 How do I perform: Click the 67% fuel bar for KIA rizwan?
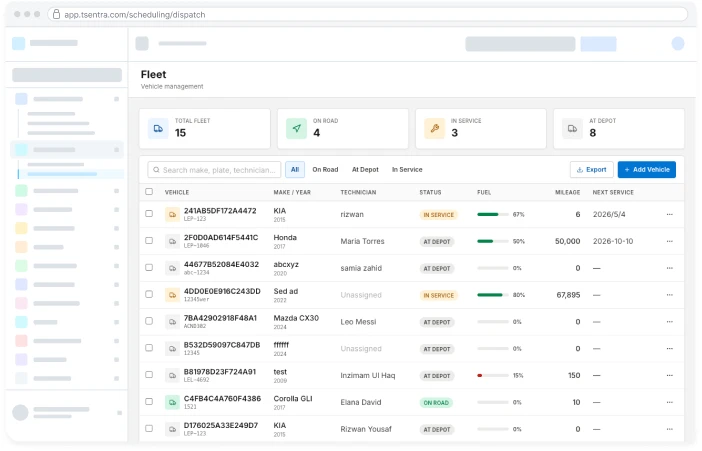tap(493, 215)
